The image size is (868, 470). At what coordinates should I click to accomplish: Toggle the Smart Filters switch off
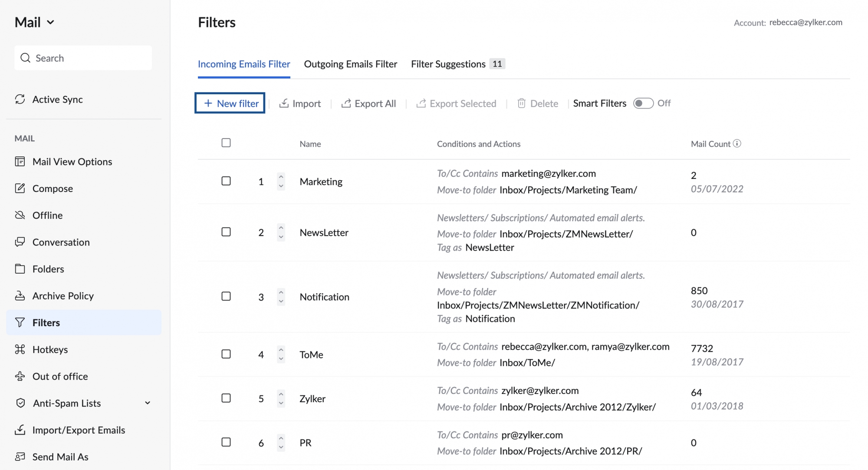pyautogui.click(x=643, y=103)
